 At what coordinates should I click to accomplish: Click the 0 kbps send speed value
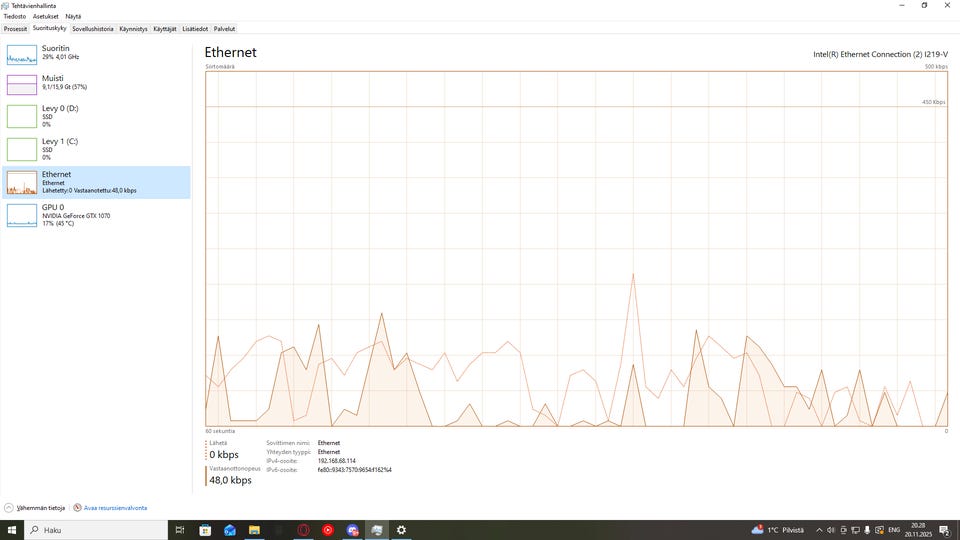[x=223, y=454]
